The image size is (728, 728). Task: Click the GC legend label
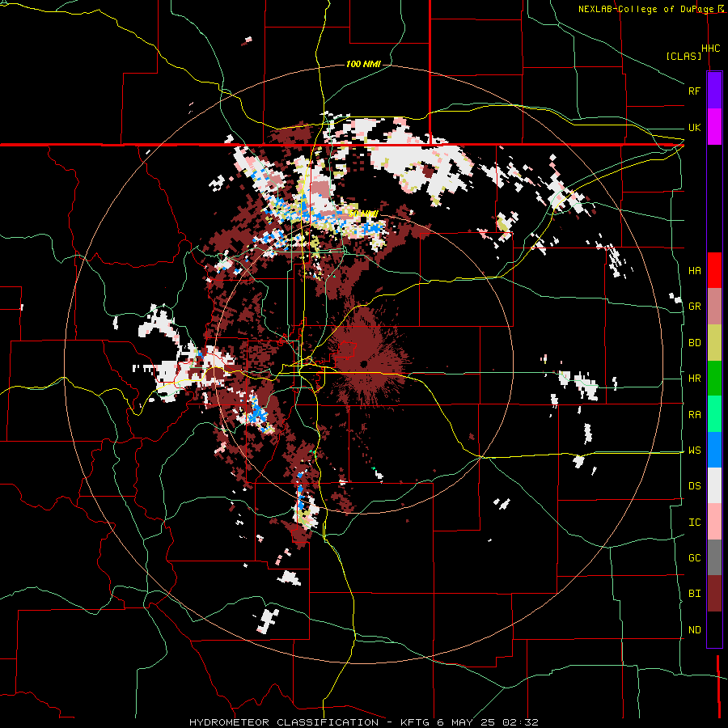[694, 558]
